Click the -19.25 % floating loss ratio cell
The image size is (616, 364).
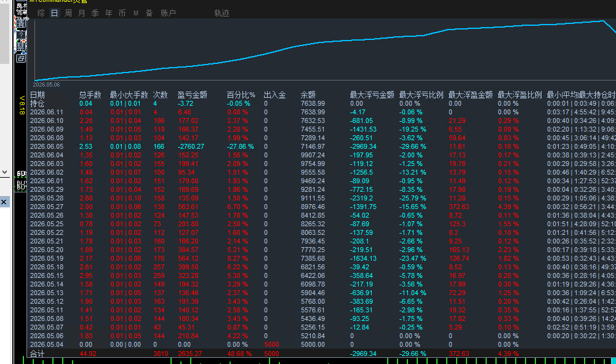412,129
